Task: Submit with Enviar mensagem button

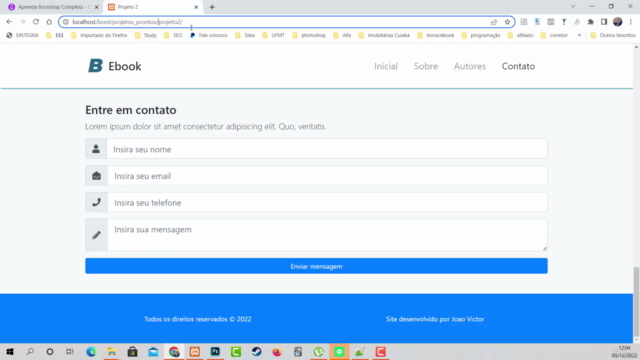Action: click(x=316, y=266)
